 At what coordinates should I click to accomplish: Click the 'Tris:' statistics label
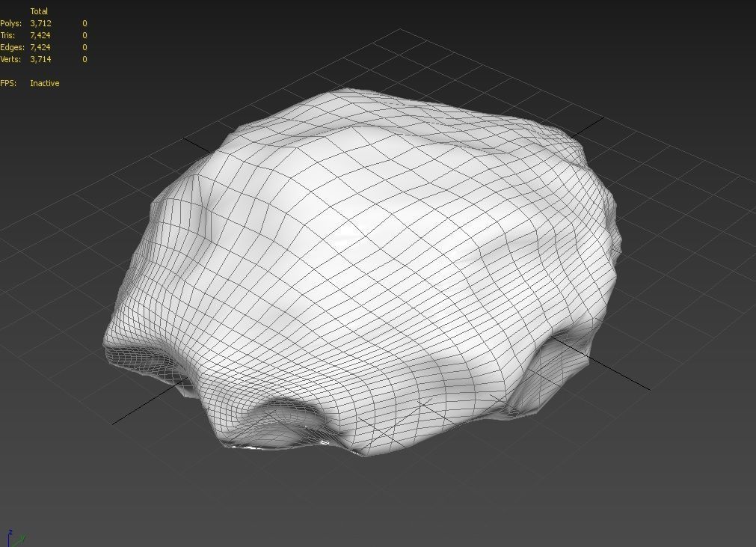(x=7, y=35)
